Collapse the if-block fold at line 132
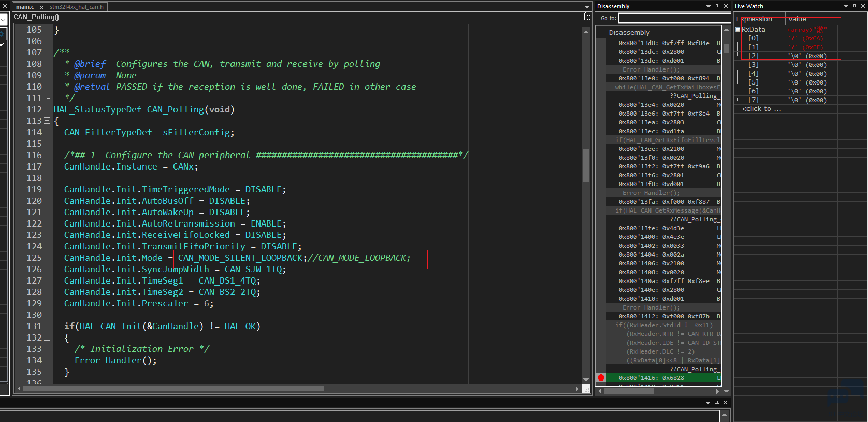 (x=47, y=337)
